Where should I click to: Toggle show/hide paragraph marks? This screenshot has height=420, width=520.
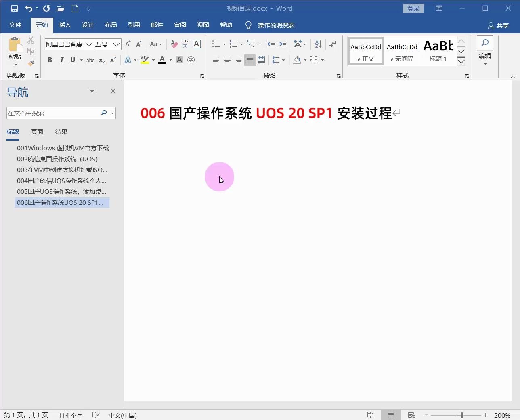[333, 44]
